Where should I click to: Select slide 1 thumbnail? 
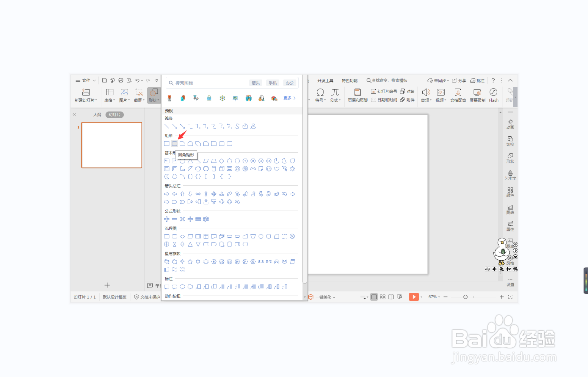pyautogui.click(x=112, y=145)
